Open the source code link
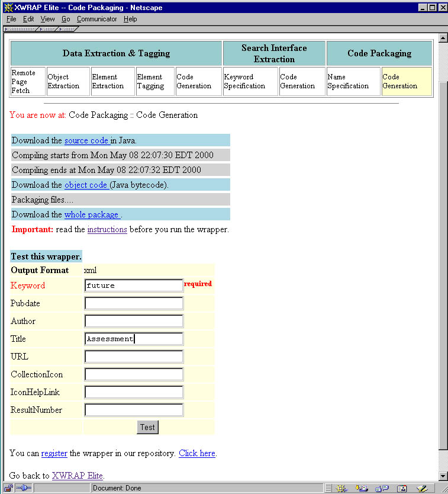448x494 pixels. point(86,140)
